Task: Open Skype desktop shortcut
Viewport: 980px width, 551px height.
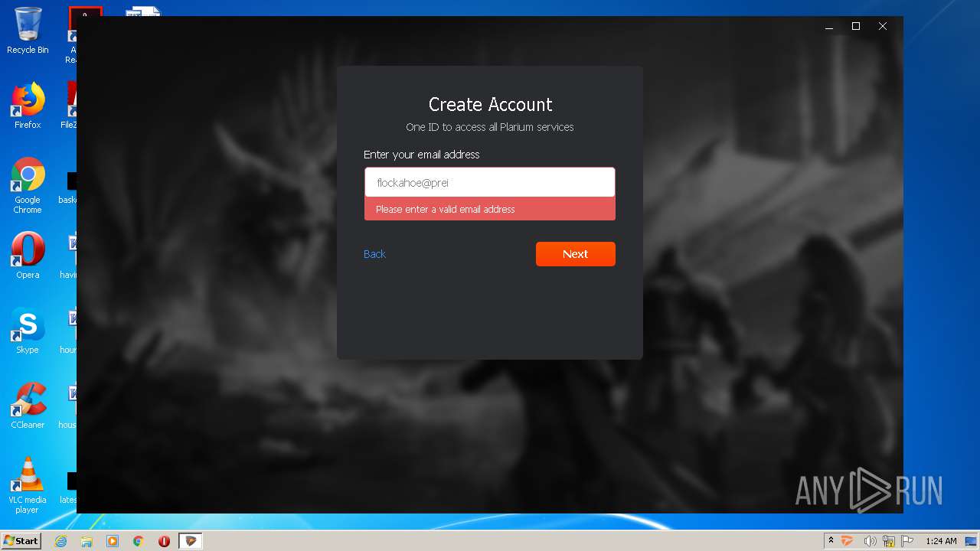Action: [x=28, y=331]
